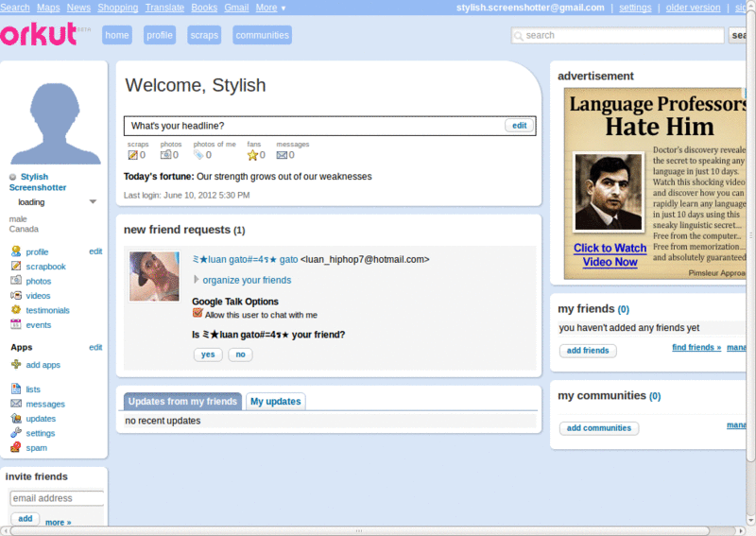
Task: Click the scrapbook pencil icon in sidebar
Action: 16,266
